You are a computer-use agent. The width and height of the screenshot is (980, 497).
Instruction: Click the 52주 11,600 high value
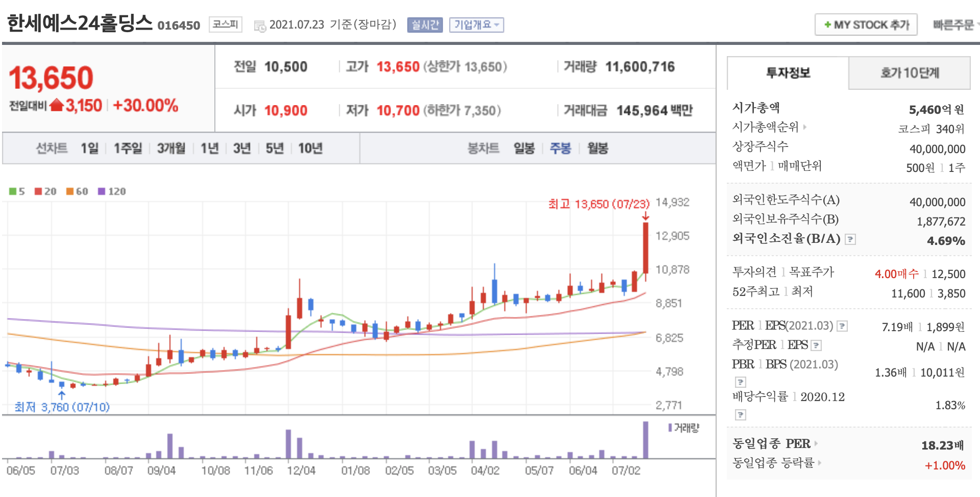pos(908,293)
